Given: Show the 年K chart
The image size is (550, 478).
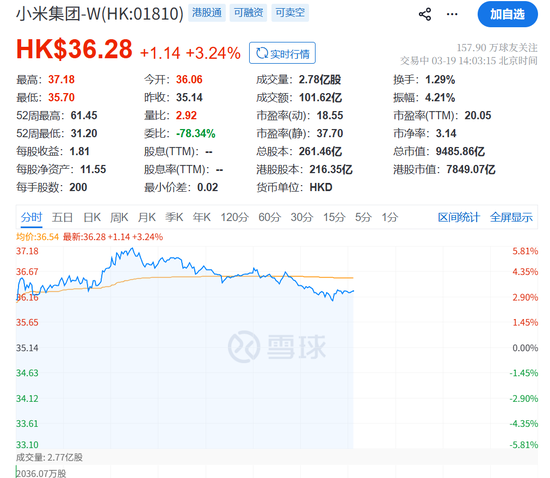Looking at the screenshot, I should coord(202,217).
